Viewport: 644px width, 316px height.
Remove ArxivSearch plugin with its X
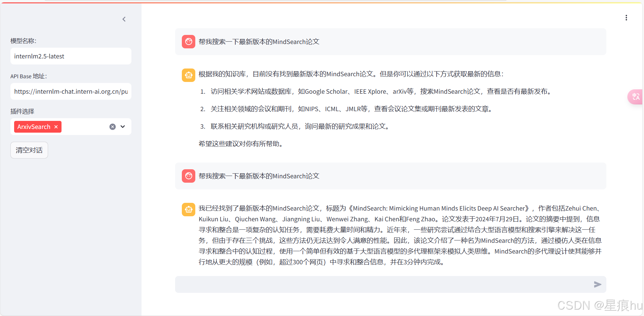pyautogui.click(x=56, y=127)
